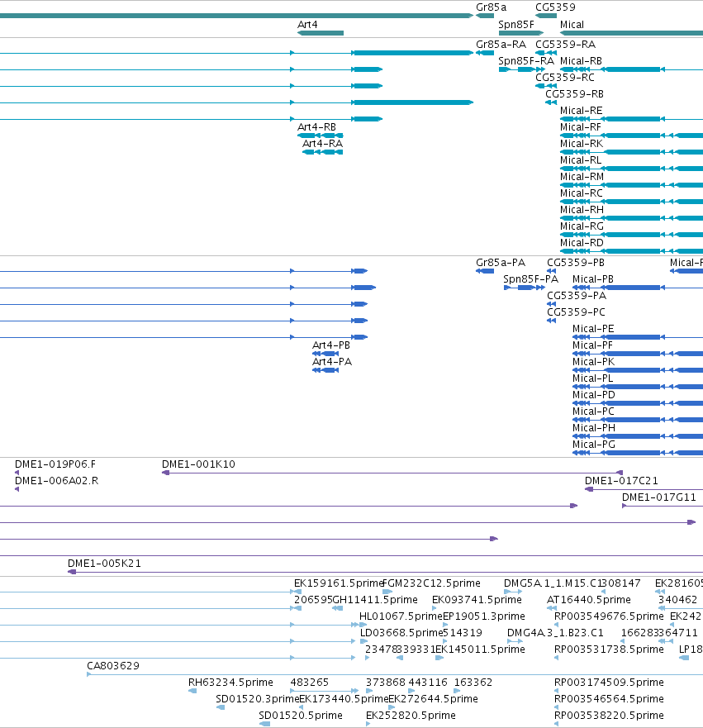Screen dimensions: 703x728
Task: Click the Mical-RB transcript label
Action: (x=581, y=61)
